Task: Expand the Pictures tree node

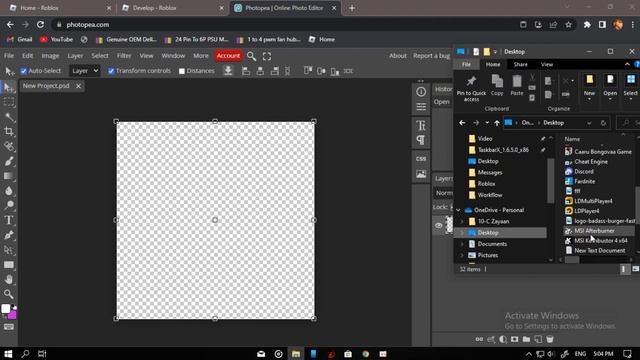Action: tap(462, 255)
